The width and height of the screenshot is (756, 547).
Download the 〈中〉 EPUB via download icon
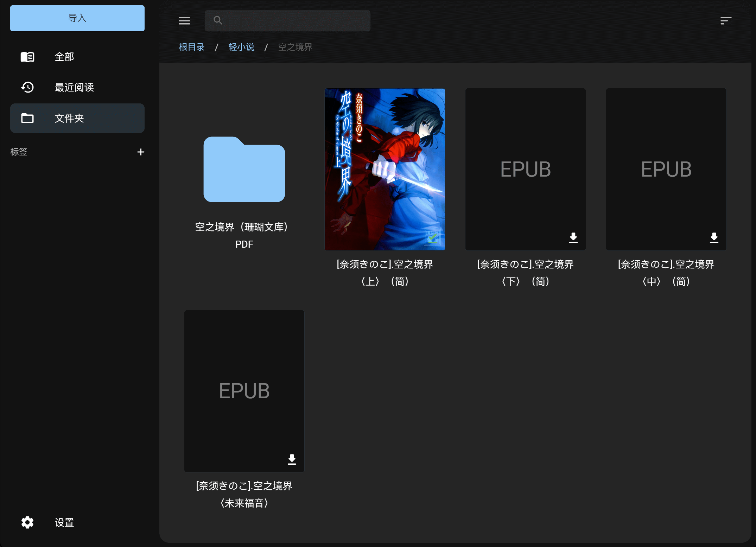point(714,238)
